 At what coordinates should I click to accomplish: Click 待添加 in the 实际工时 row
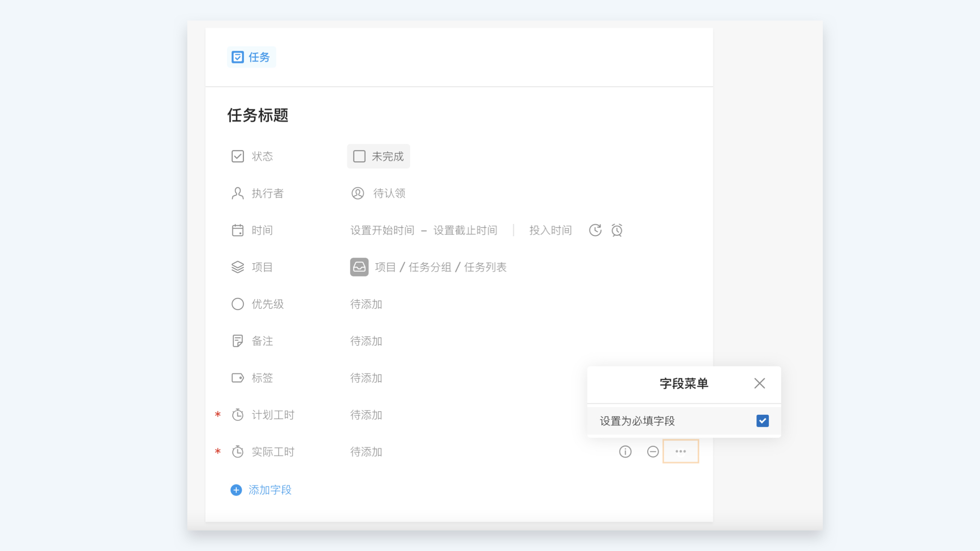[366, 452]
